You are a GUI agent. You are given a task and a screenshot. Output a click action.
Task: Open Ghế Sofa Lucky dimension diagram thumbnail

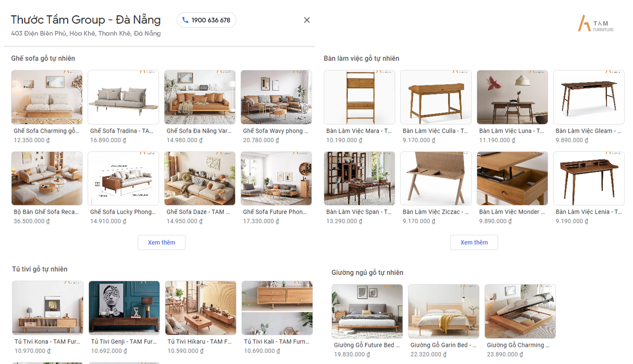(x=123, y=178)
